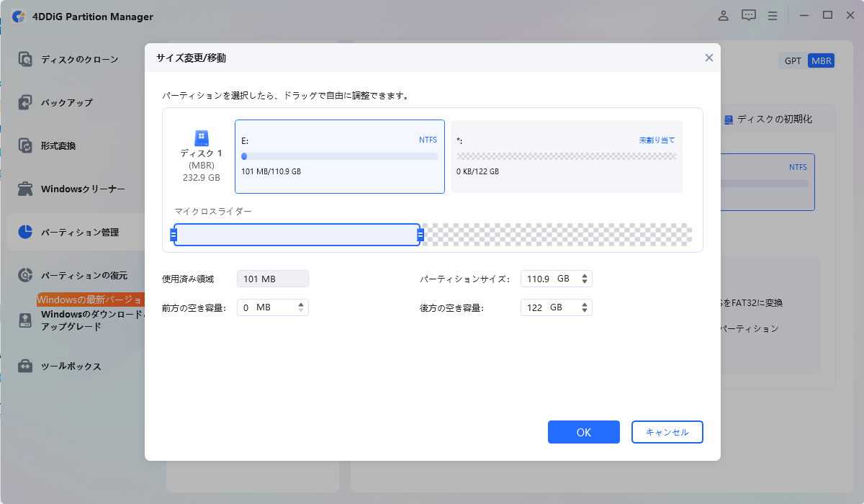Click the Disk 1 drive icon

pyautogui.click(x=201, y=138)
